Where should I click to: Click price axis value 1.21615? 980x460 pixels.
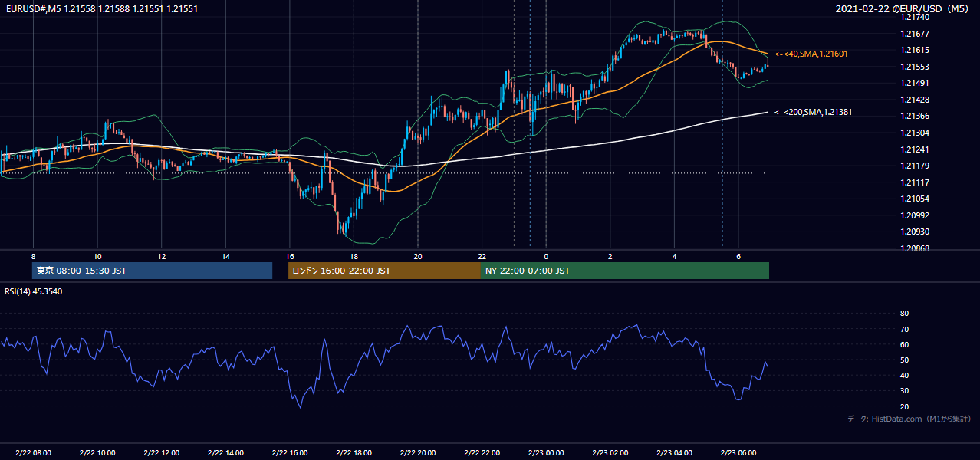click(x=915, y=50)
